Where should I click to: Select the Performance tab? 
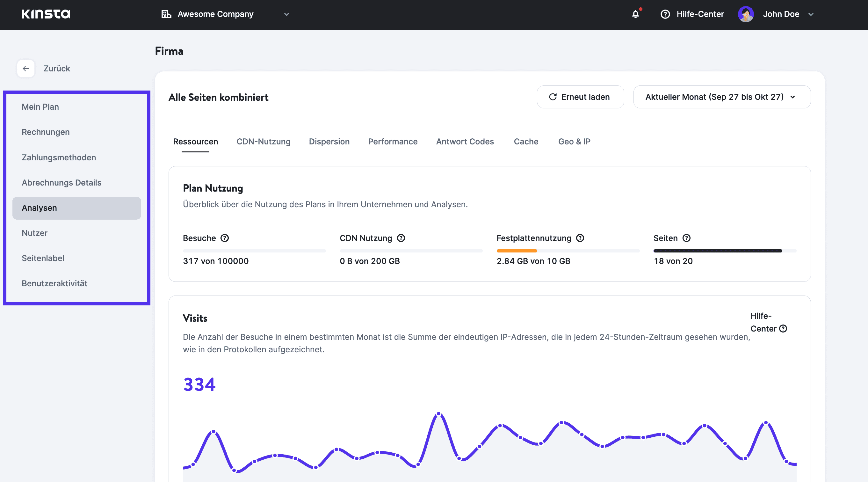[393, 141]
